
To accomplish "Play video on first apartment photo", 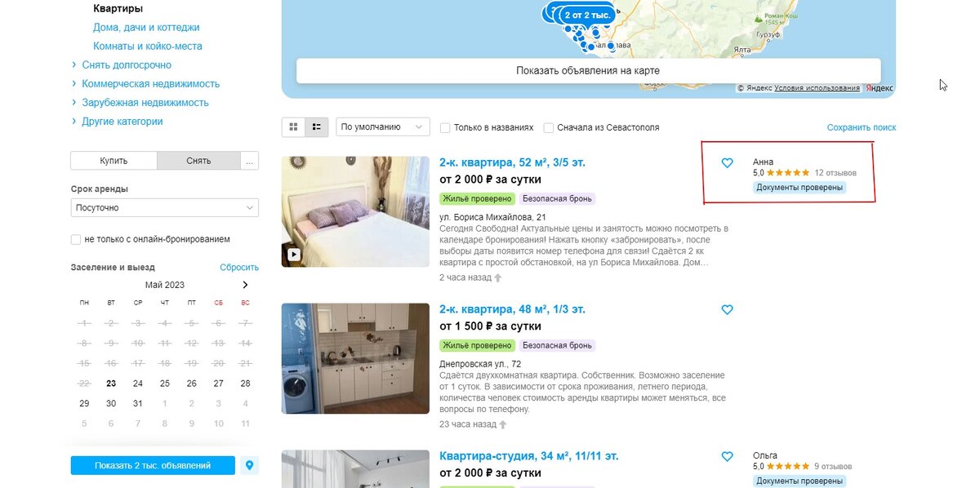I will (x=294, y=254).
